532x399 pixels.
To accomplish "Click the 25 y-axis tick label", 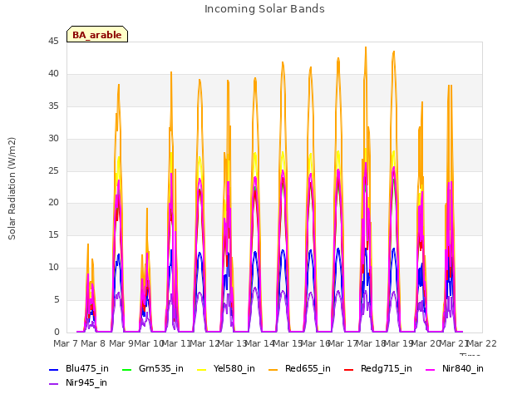I will pyautogui.click(x=53, y=170).
